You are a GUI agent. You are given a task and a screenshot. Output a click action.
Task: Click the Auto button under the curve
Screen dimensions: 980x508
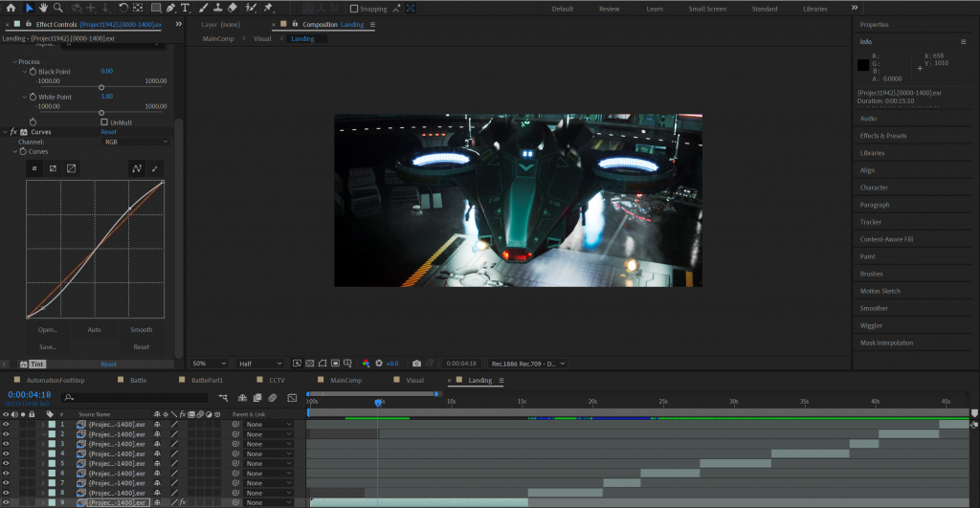click(x=94, y=329)
